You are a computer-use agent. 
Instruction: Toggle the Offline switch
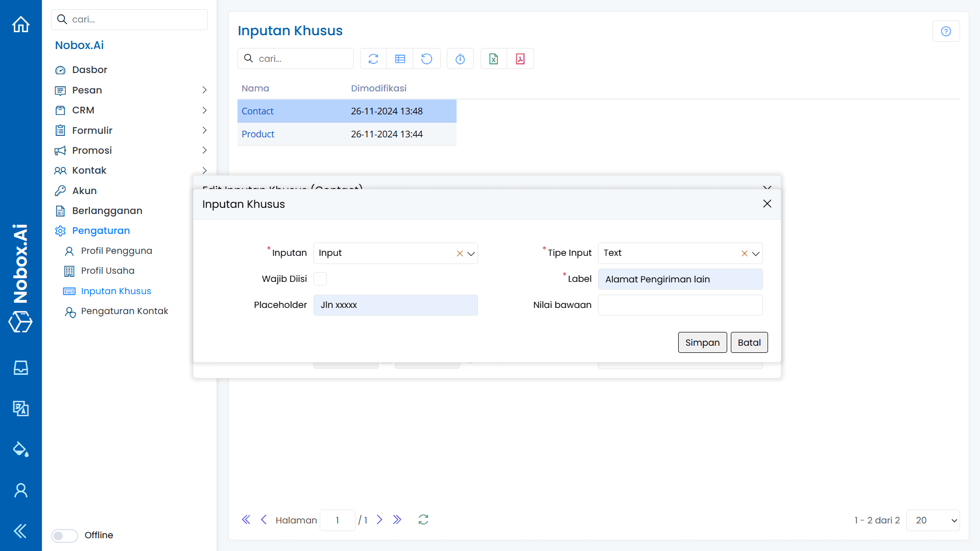[x=64, y=535]
